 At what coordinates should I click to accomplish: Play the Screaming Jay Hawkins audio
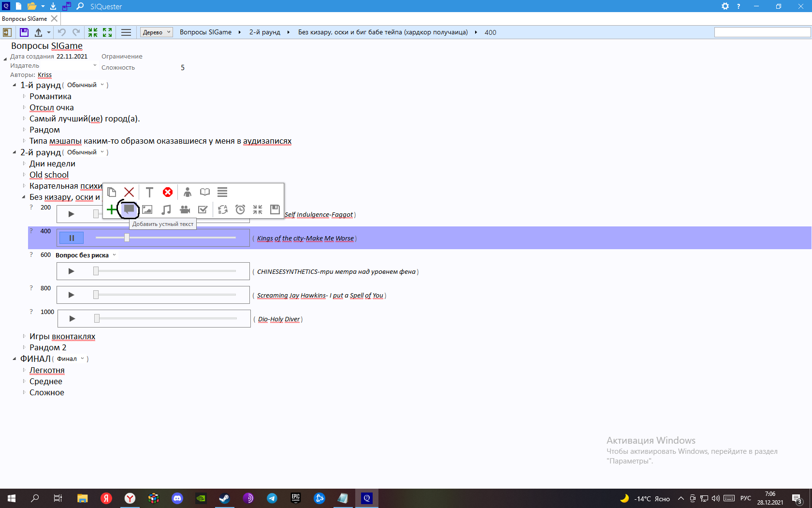point(71,295)
